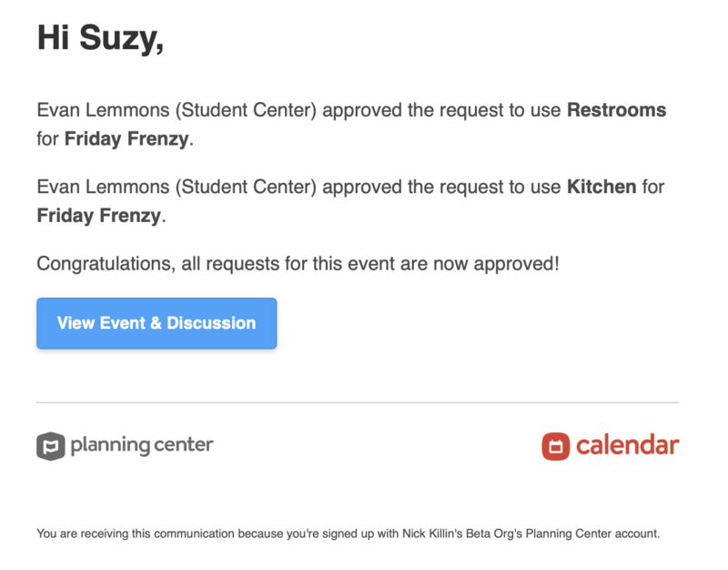Viewport: 728px width, 570px height.
Task: Select the congratulations approval message line
Action: click(x=300, y=263)
